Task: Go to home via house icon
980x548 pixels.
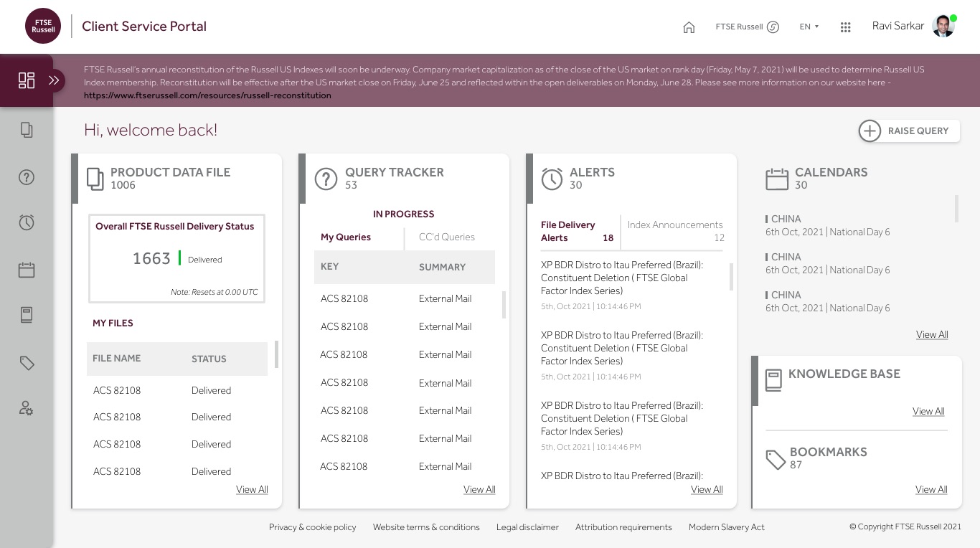Action: (689, 27)
